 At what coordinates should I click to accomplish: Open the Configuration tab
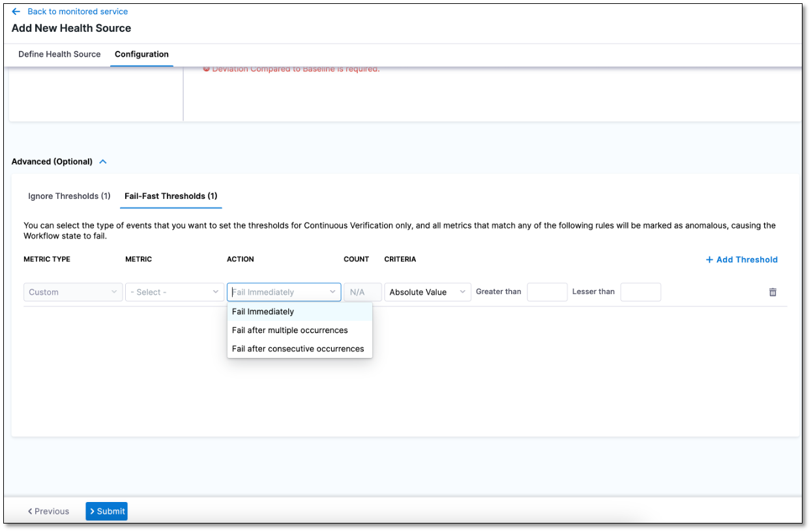(141, 54)
